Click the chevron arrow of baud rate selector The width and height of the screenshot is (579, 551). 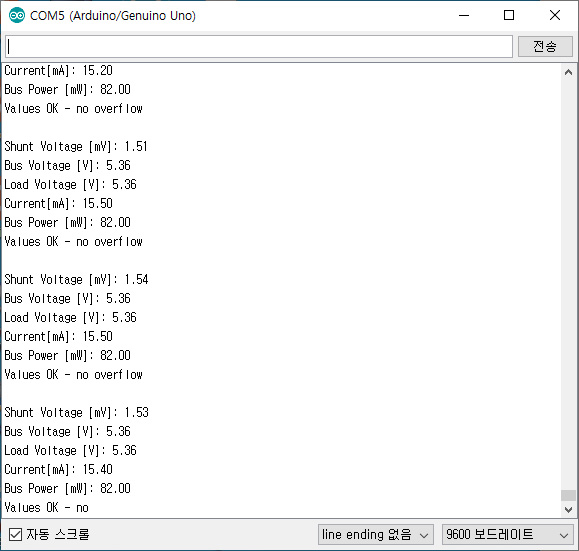click(563, 535)
